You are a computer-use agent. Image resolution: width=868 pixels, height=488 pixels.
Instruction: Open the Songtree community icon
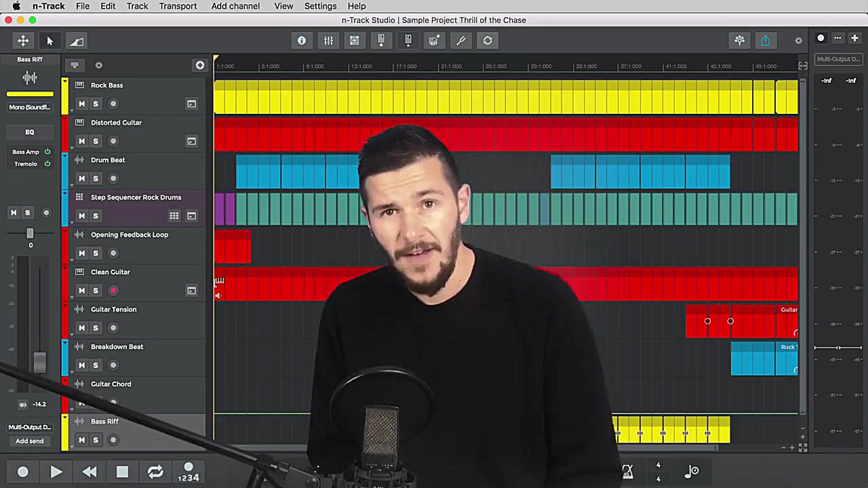tap(740, 41)
